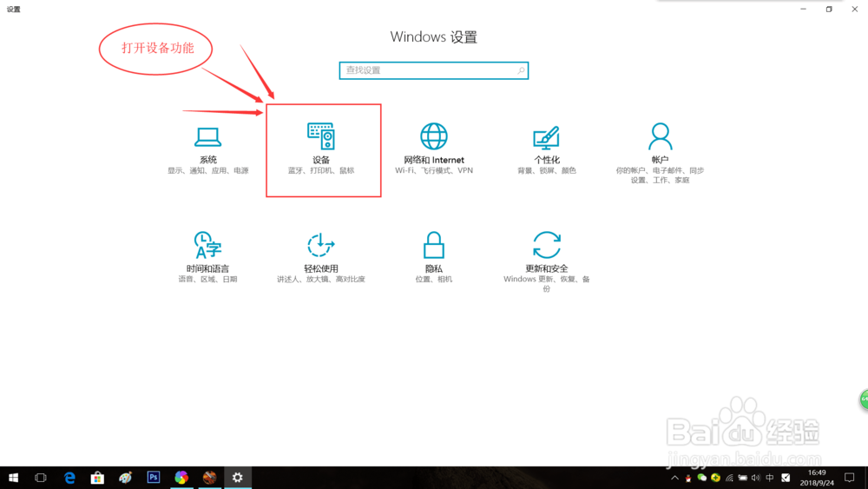This screenshot has height=489, width=868.
Task: Open the Wi-Fi network tray icon
Action: pos(730,478)
